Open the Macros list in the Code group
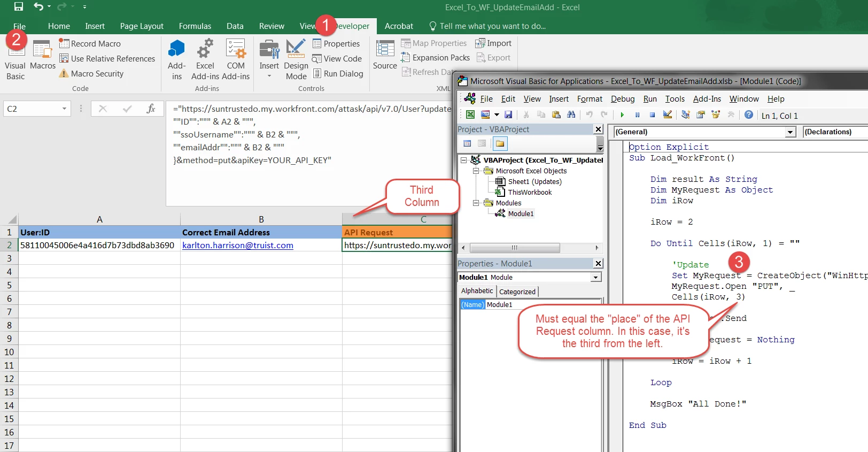 (43, 56)
